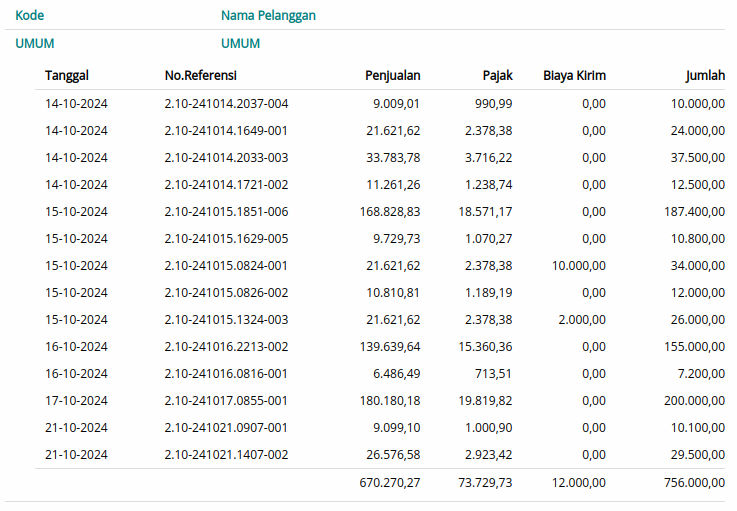Image resolution: width=737 pixels, height=511 pixels.
Task: Open reference 2.10-241014.2037-004
Action: click(x=226, y=103)
